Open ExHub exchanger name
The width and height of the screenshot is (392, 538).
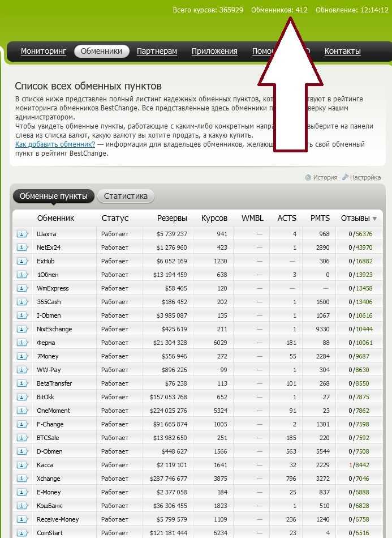(x=46, y=261)
